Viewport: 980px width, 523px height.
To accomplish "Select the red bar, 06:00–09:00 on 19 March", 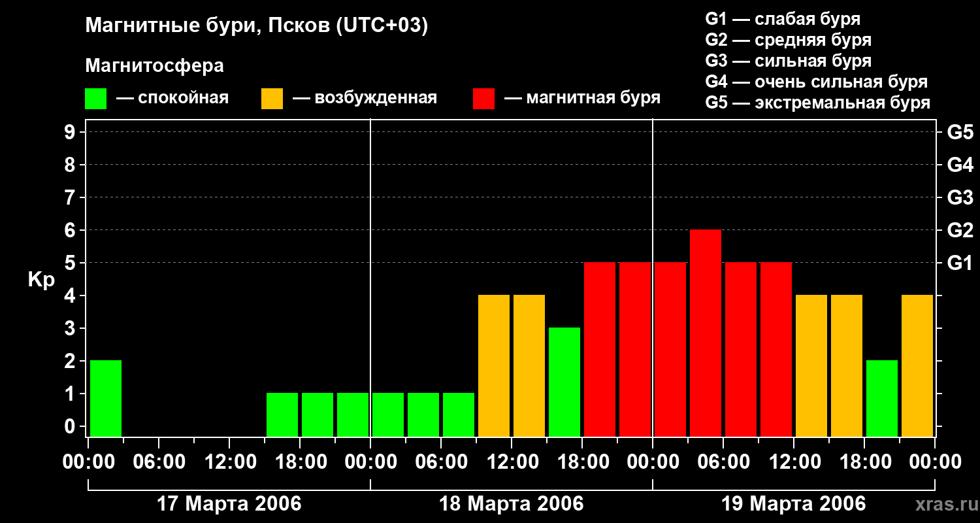I will 741,349.
